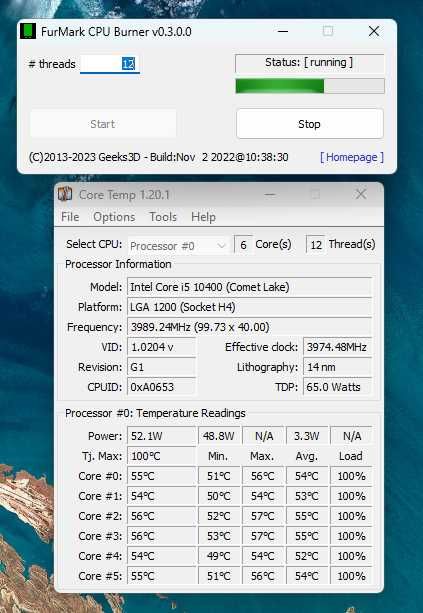This screenshot has height=613, width=423.
Task: Click the Core #3 average temperature 55°C
Action: click(307, 536)
